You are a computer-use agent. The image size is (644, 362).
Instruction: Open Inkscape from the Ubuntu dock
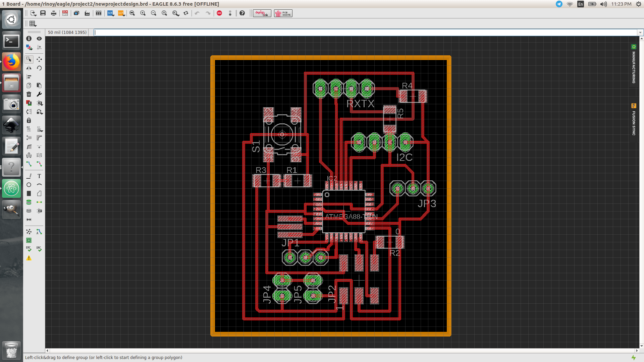[11, 125]
